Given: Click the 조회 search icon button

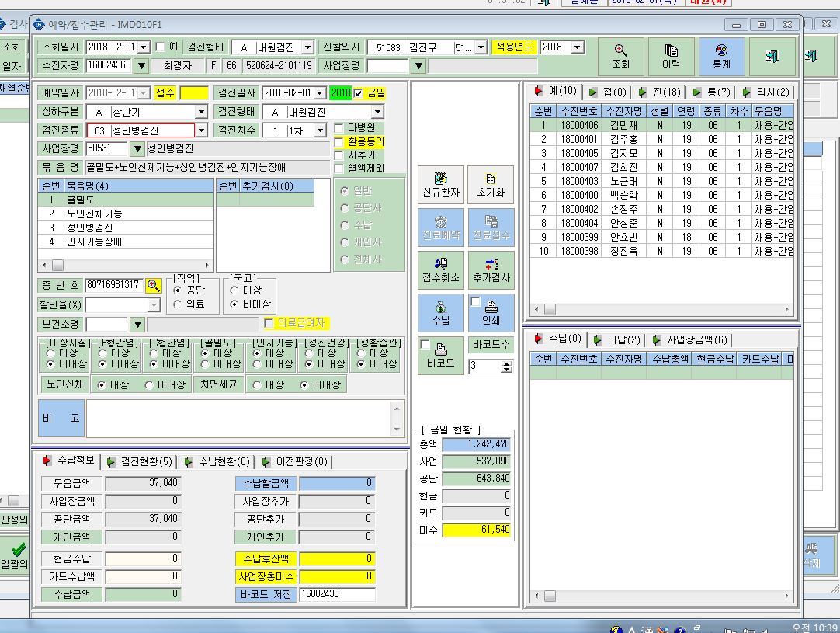Looking at the screenshot, I should pos(620,56).
